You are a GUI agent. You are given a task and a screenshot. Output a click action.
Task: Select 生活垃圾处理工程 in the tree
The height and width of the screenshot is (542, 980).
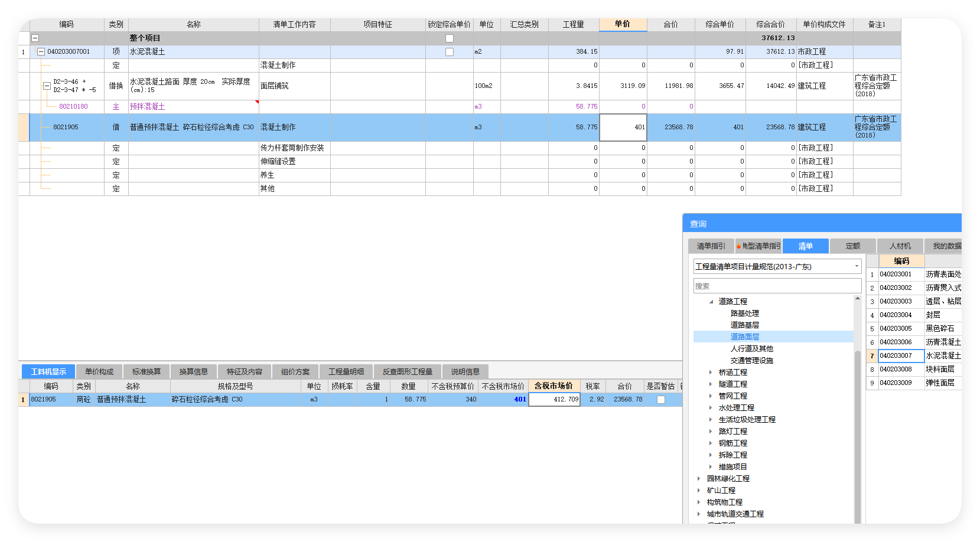(x=747, y=420)
